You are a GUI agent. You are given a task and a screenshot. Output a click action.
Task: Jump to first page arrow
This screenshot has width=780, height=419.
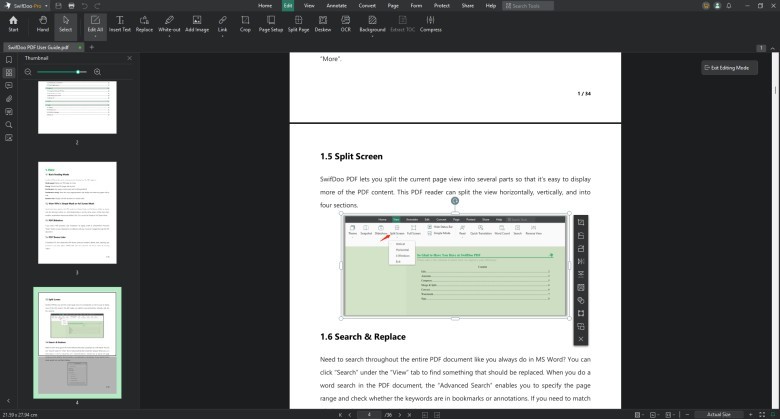pyautogui.click(x=340, y=415)
